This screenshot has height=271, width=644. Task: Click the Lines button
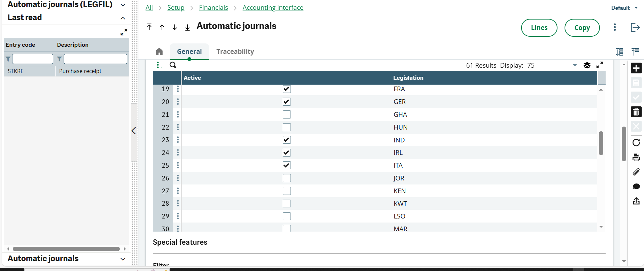point(539,28)
